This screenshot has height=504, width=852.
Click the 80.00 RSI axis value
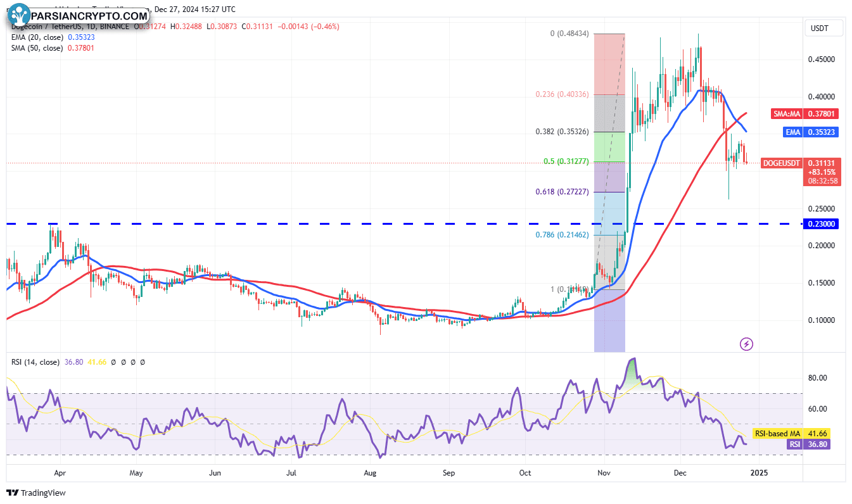(x=817, y=378)
